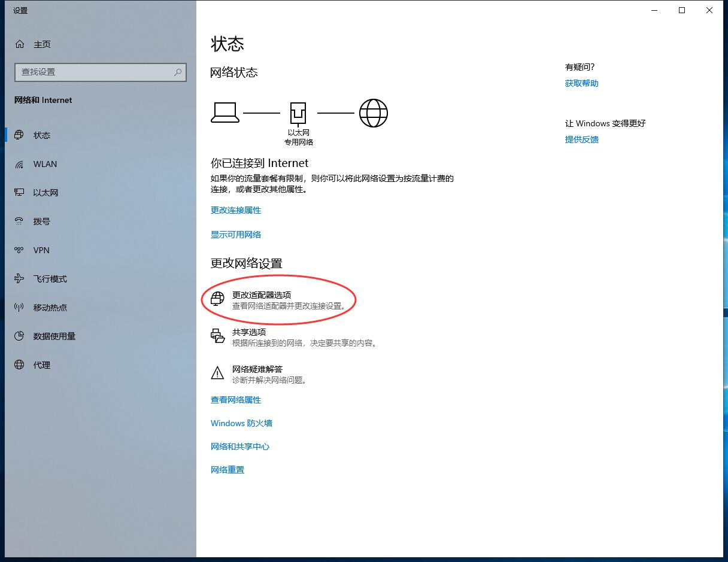728x562 pixels.
Task: Open the 移动热点 label in sidebar
Action: click(50, 308)
